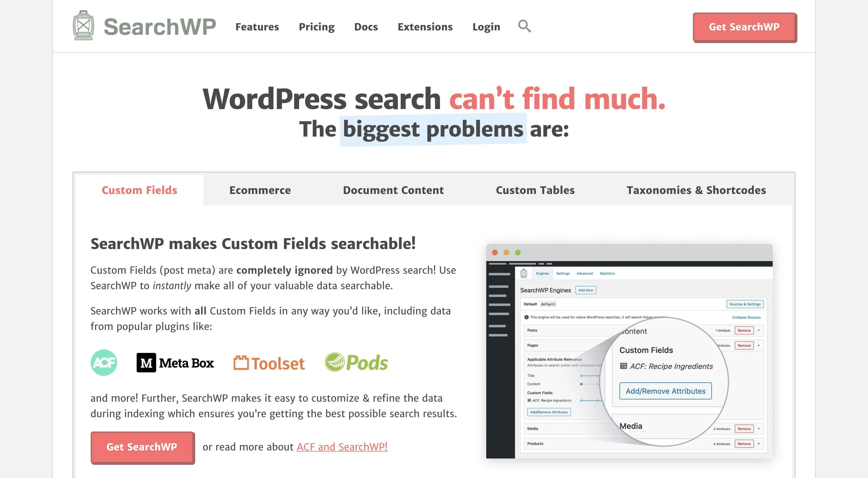This screenshot has height=478, width=868.
Task: Click the SearchWP lantern logo
Action: tap(84, 26)
